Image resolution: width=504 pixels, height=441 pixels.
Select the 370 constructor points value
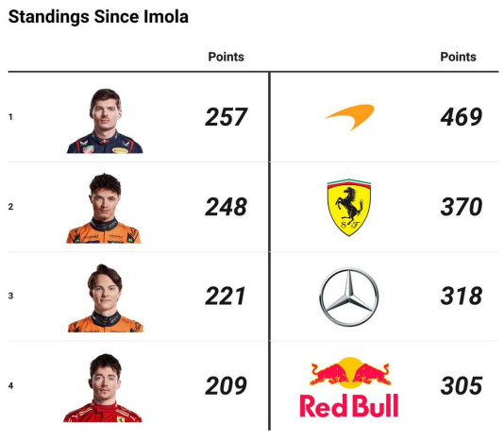coord(462,207)
